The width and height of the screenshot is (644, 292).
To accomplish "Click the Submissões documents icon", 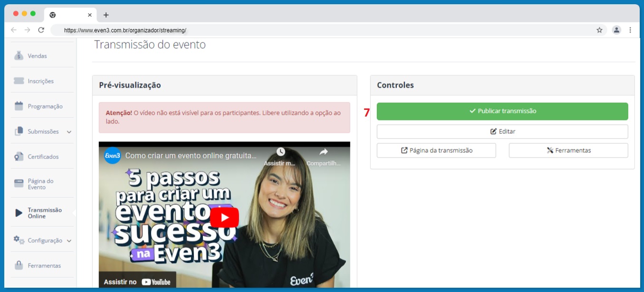I will click(19, 131).
